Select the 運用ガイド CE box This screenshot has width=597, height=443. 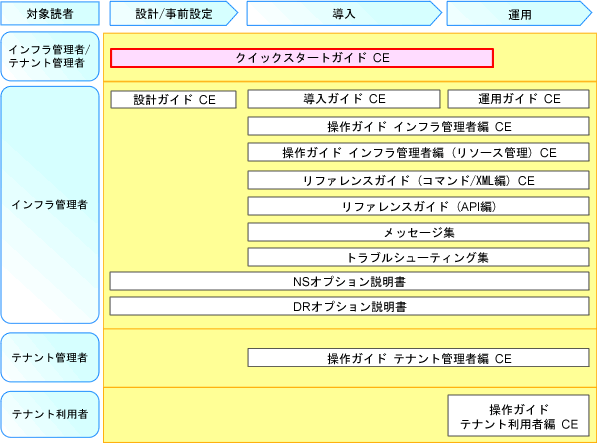[519, 99]
